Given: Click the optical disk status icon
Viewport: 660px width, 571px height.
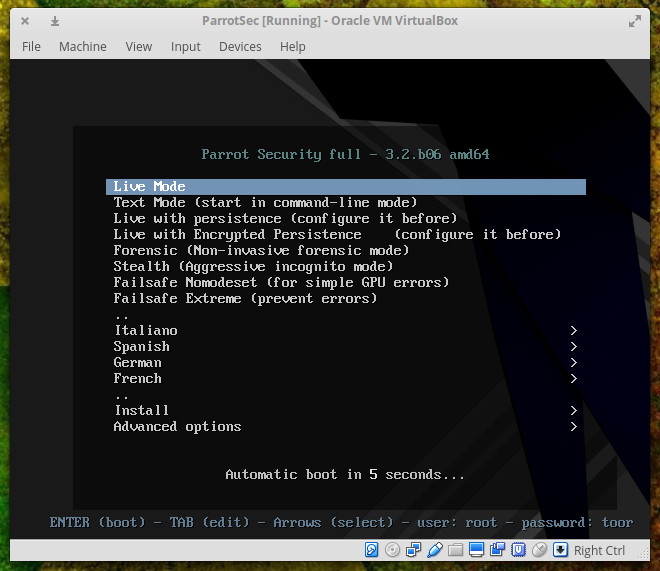Looking at the screenshot, I should [x=392, y=550].
